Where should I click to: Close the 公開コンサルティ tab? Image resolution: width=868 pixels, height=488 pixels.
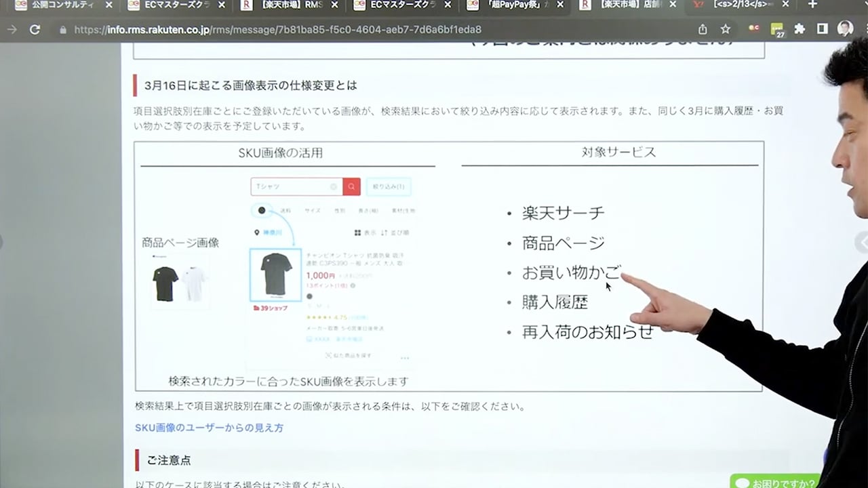point(108,5)
